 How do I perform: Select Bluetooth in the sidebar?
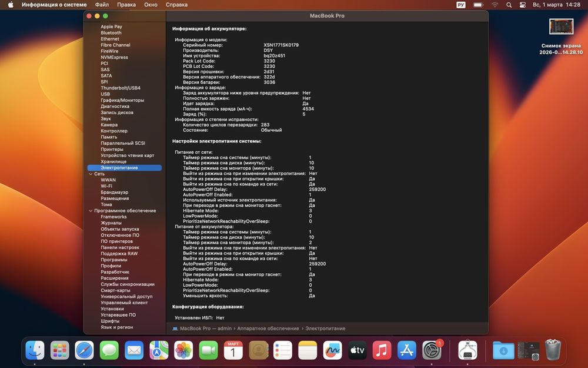click(111, 32)
